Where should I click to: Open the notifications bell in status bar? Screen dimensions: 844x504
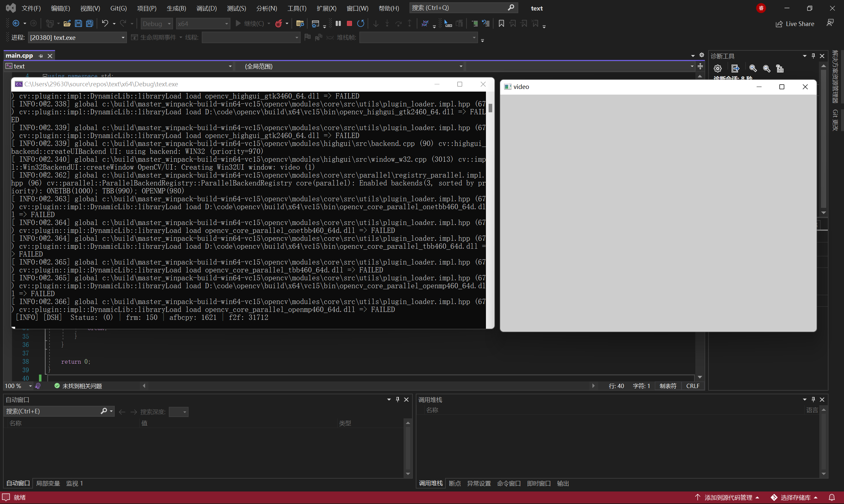tap(832, 497)
